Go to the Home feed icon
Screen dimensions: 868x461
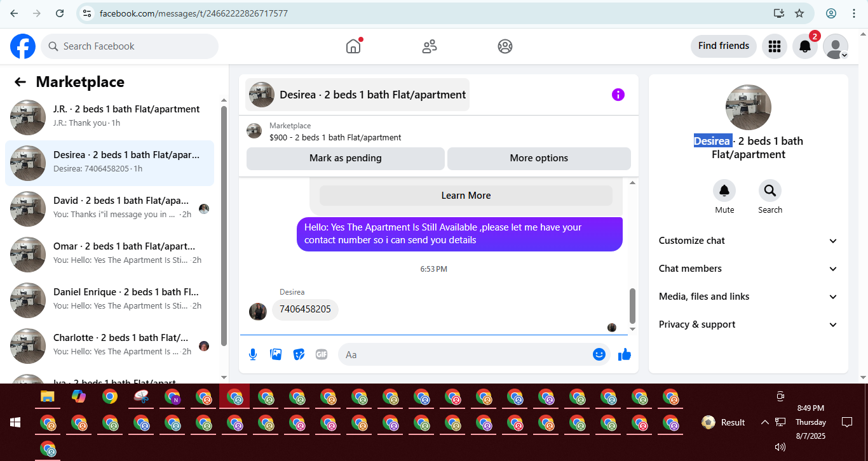353,46
